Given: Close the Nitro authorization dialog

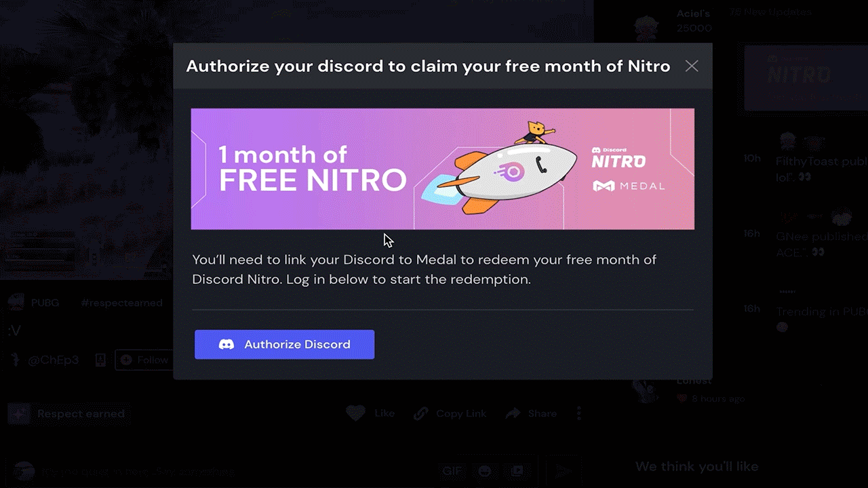Looking at the screenshot, I should [x=691, y=66].
